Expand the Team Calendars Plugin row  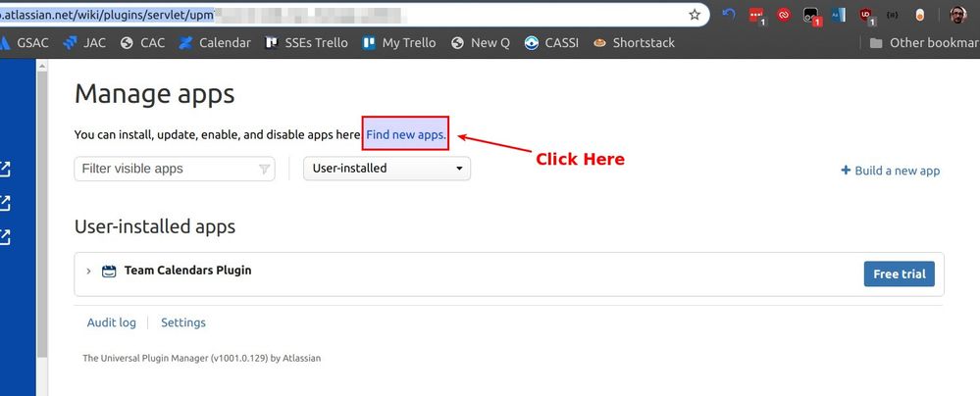point(88,272)
